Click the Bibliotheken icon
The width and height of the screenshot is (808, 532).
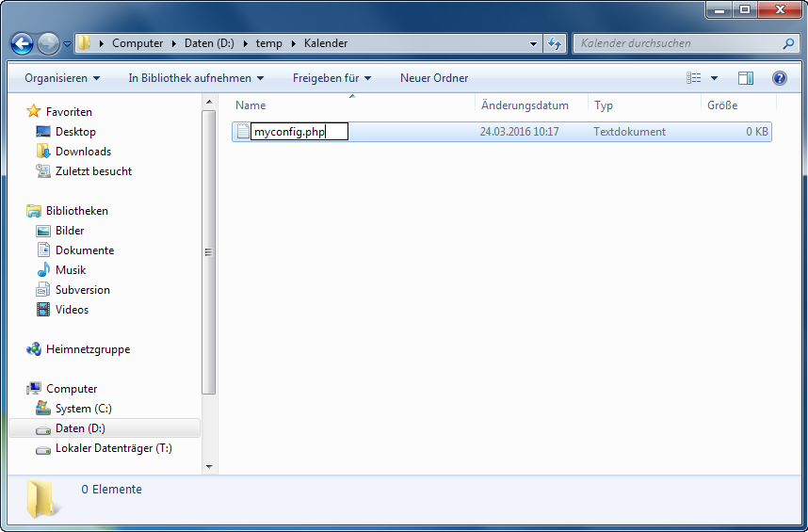(34, 211)
